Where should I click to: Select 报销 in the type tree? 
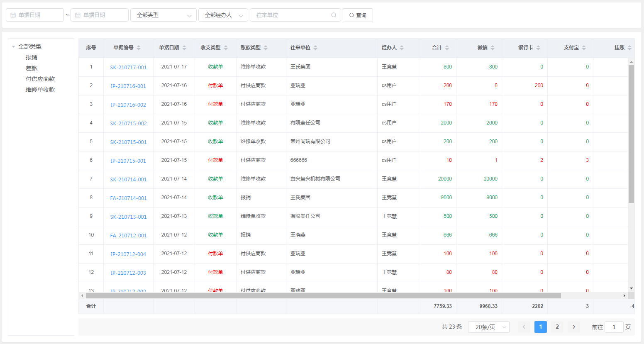point(32,57)
